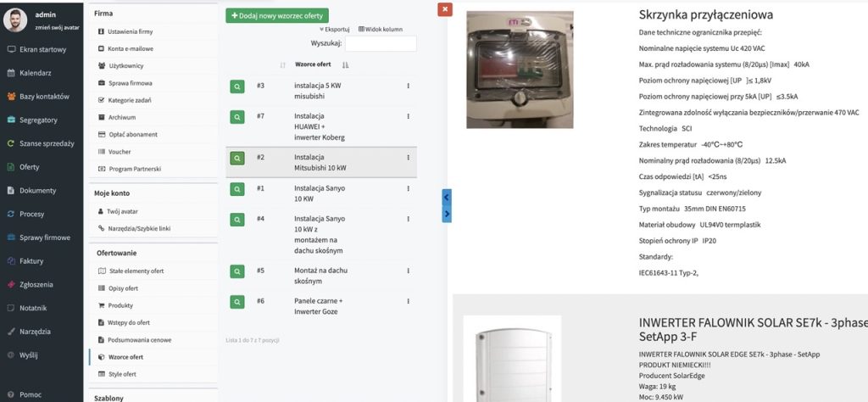Image resolution: width=868 pixels, height=402 pixels.
Task: Click the SolarEdge inverter product image
Action: (x=513, y=359)
